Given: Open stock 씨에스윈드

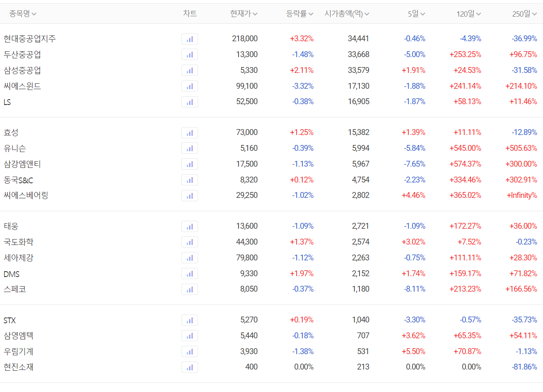Looking at the screenshot, I should pos(22,86).
